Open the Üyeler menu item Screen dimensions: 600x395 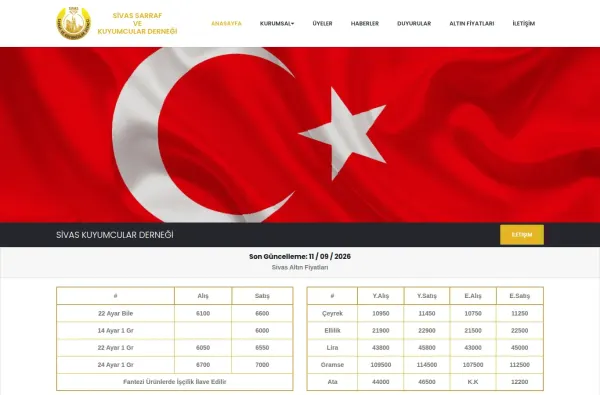[x=322, y=23]
